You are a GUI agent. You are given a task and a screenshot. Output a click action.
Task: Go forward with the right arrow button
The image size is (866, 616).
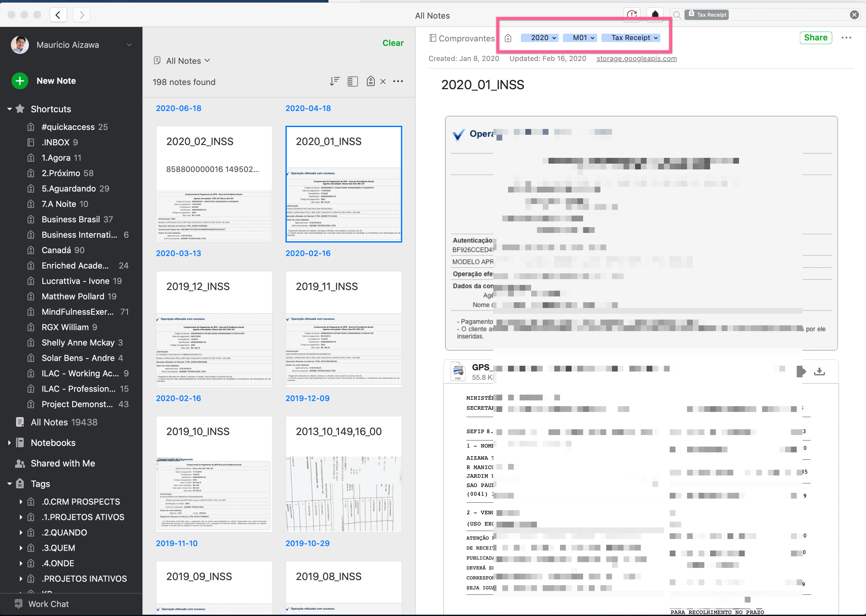(x=81, y=15)
